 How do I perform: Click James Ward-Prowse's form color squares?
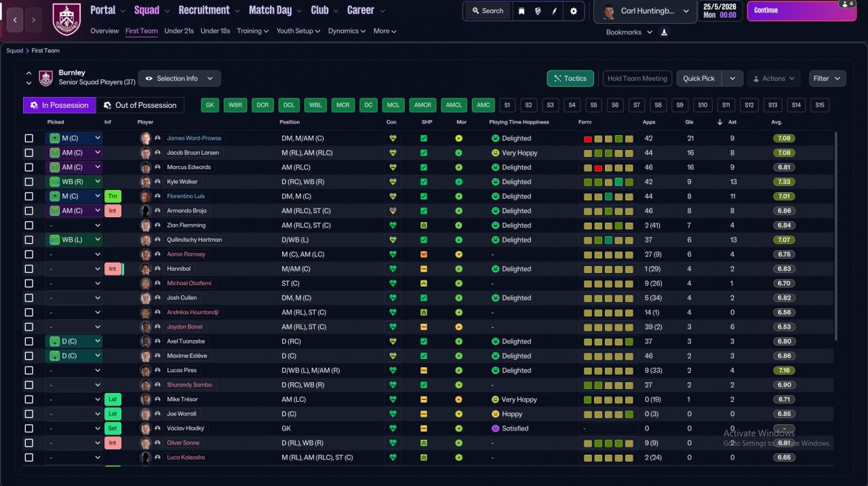(608, 138)
